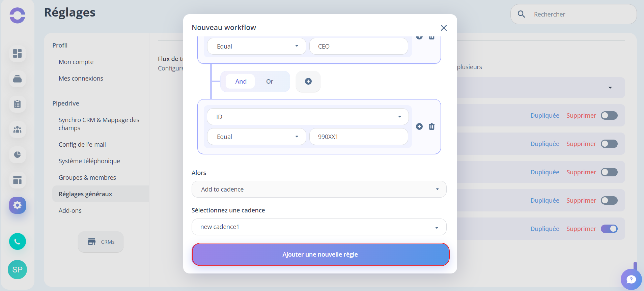Image resolution: width=644 pixels, height=291 pixels.
Task: Click the plus icon next to ID condition
Action: [x=419, y=126]
